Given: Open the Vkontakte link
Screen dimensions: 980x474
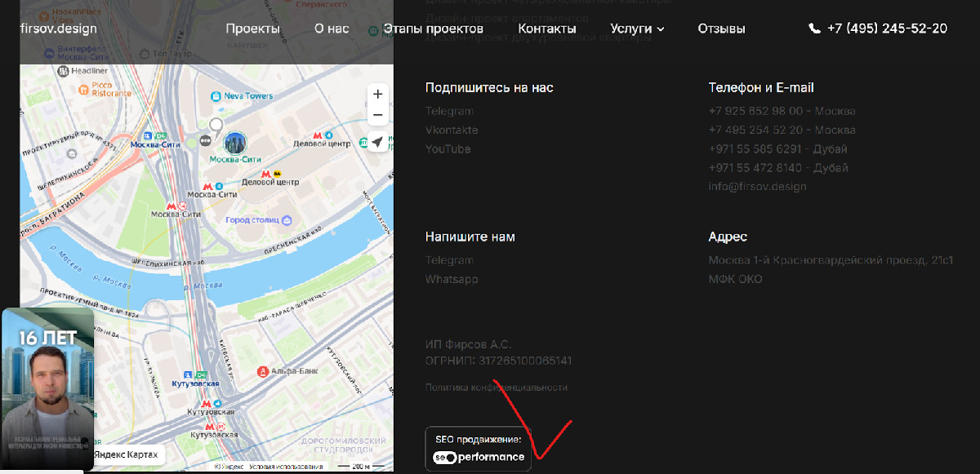Looking at the screenshot, I should (x=452, y=131).
